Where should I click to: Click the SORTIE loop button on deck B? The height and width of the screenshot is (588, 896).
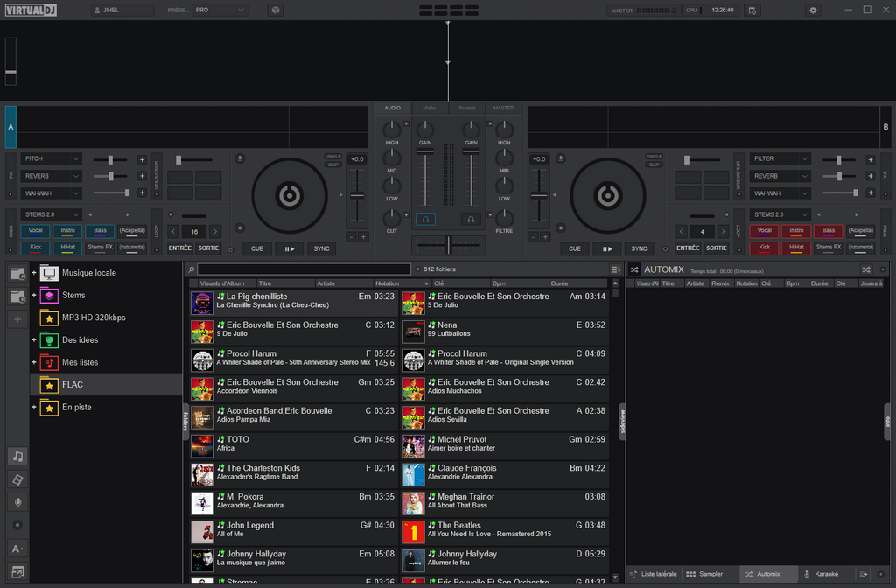coord(716,248)
